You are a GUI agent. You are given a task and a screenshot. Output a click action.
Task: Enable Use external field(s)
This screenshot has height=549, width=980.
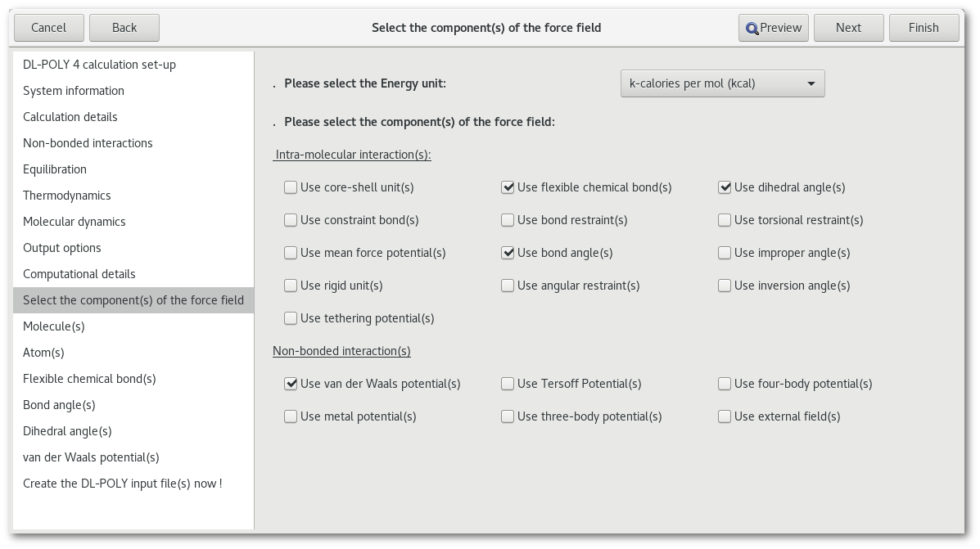click(725, 416)
